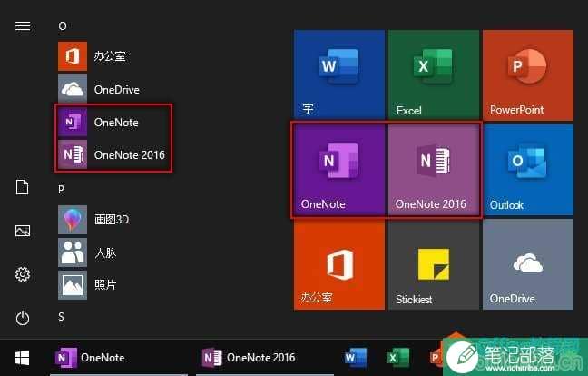Click the Documents icon in Start sidebar
The image size is (588, 376).
(22, 187)
